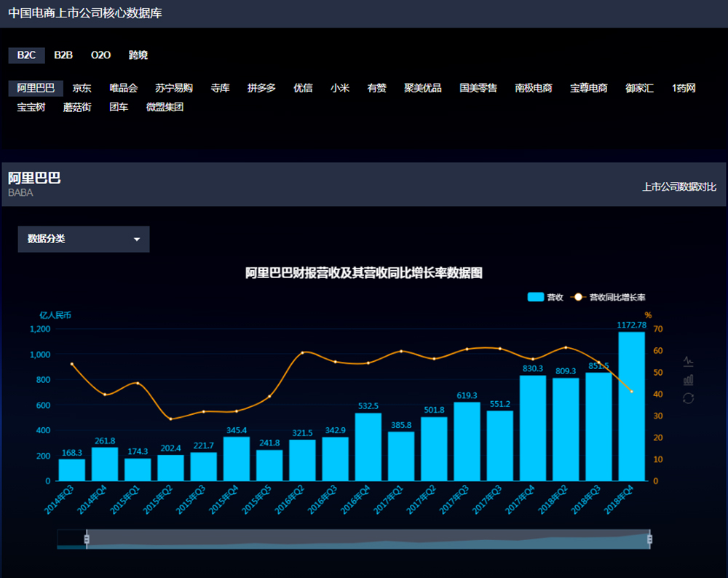Choose 苏宁易购 company
The height and width of the screenshot is (578, 728).
click(174, 88)
